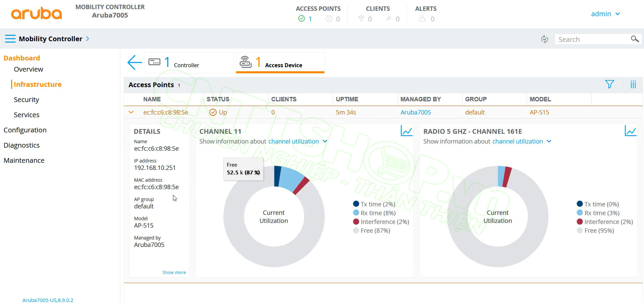Click the refresh icon beside search
This screenshot has height=303, width=644.
point(544,39)
